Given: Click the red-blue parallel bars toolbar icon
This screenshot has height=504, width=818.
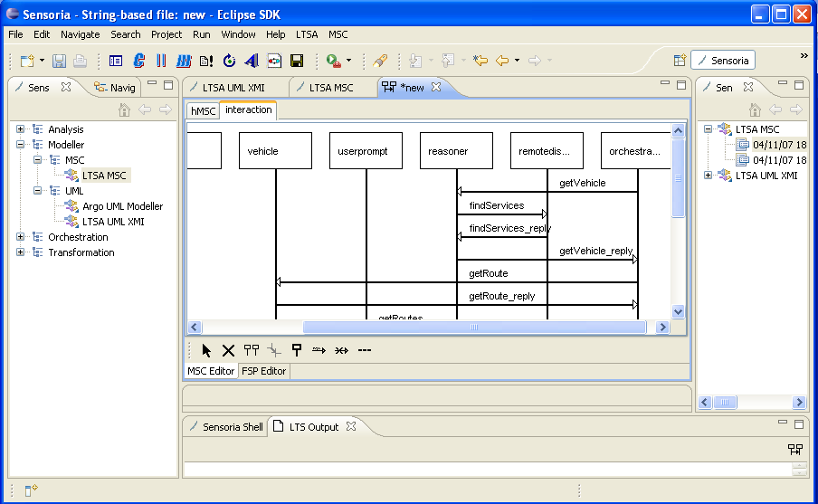Looking at the screenshot, I should [x=161, y=61].
